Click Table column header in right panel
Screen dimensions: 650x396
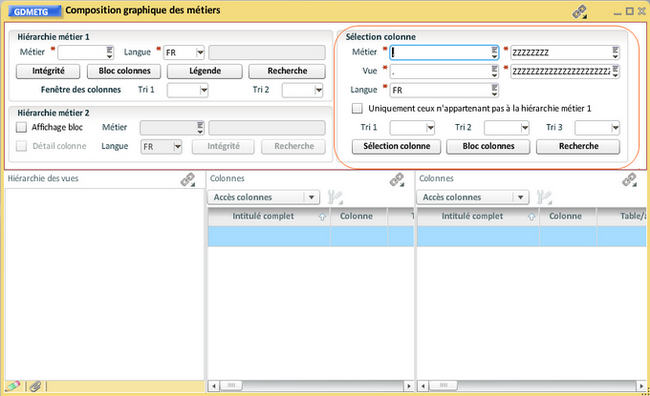(x=622, y=216)
